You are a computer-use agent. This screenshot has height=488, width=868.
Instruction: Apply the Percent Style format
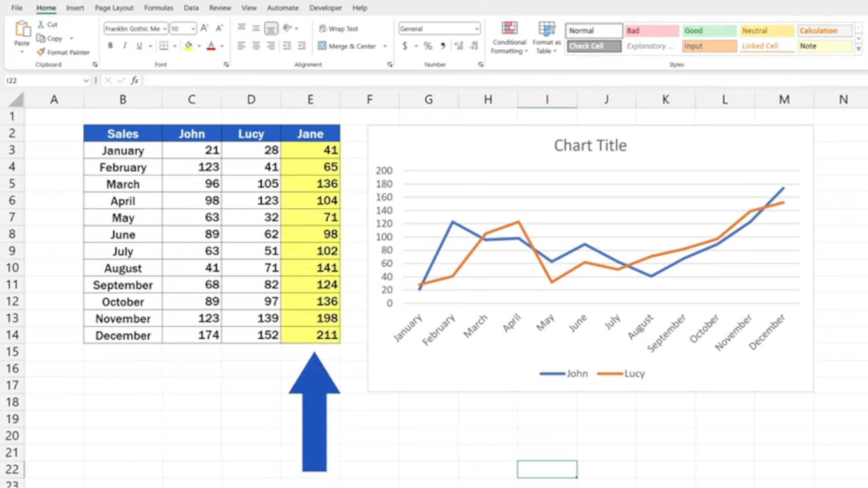pos(427,46)
